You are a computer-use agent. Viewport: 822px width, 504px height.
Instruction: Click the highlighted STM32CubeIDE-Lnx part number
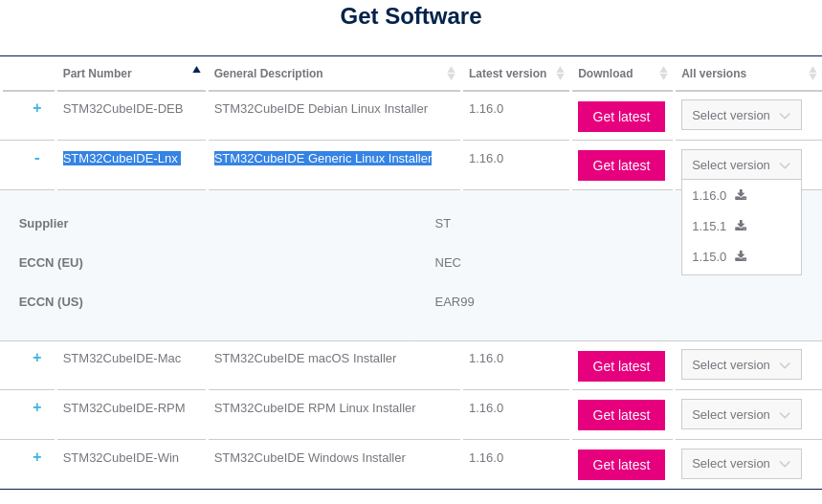[x=122, y=158]
